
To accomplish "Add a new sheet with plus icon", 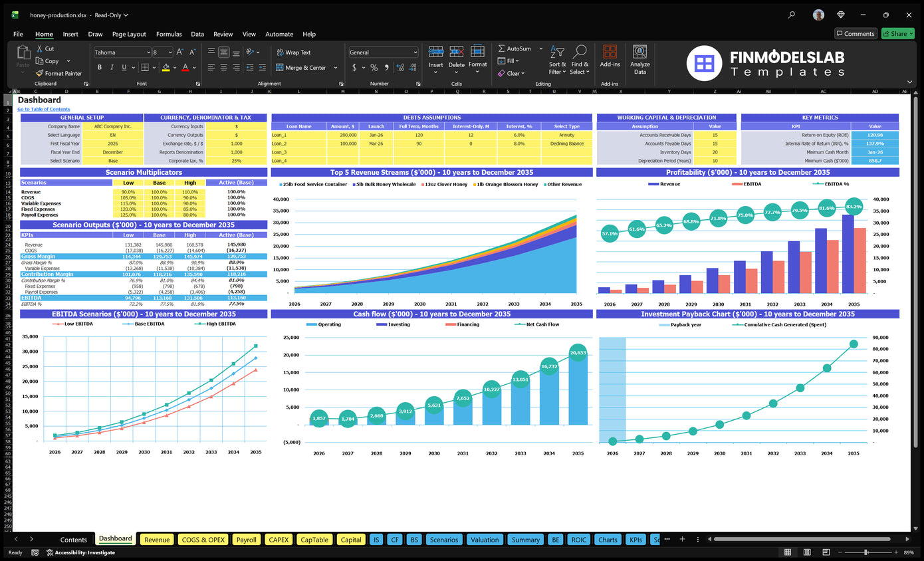I will tap(682, 539).
